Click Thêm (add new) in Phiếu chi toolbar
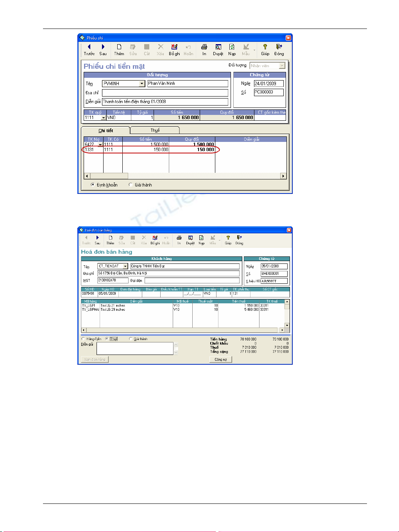Screen dimensions: 399x532 coord(119,50)
